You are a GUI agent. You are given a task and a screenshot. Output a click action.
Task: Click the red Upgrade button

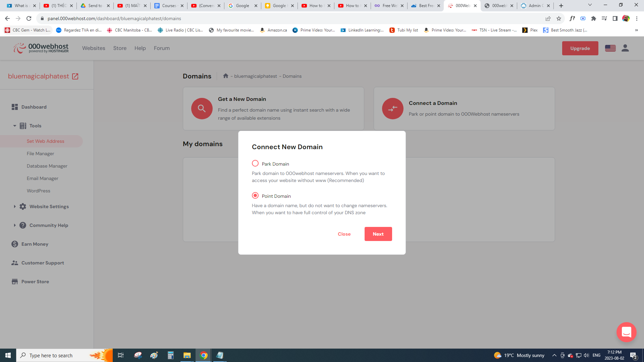(x=580, y=48)
